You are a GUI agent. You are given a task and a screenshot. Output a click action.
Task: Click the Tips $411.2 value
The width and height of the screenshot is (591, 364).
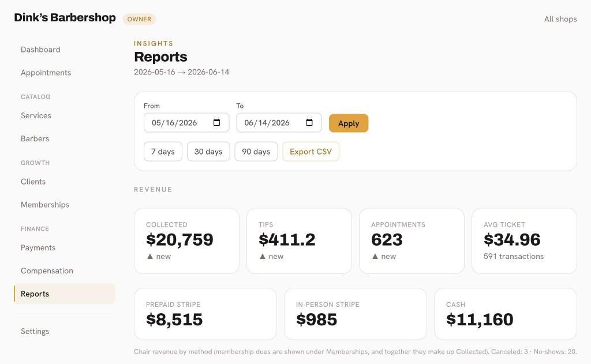[287, 239]
